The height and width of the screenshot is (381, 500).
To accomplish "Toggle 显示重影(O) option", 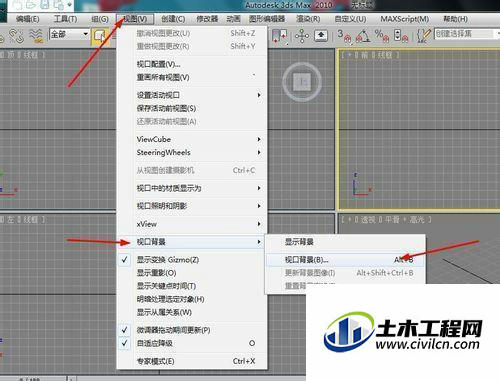I will [192, 273].
